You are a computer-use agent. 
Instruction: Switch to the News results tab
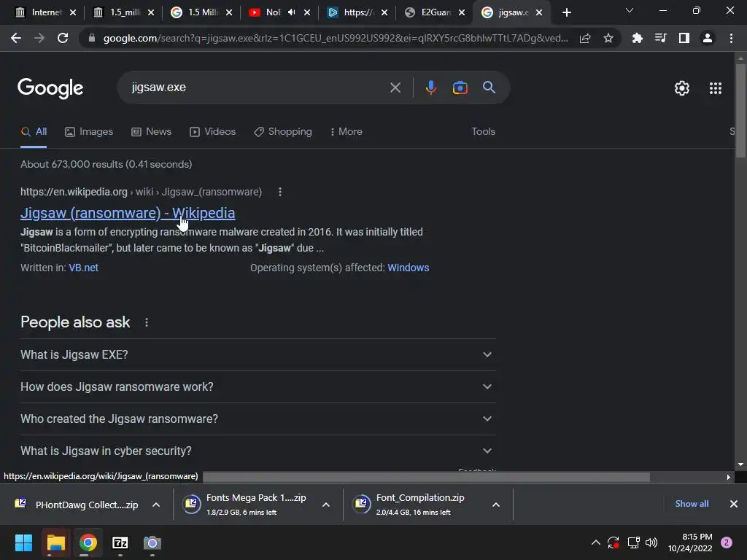[x=152, y=131]
